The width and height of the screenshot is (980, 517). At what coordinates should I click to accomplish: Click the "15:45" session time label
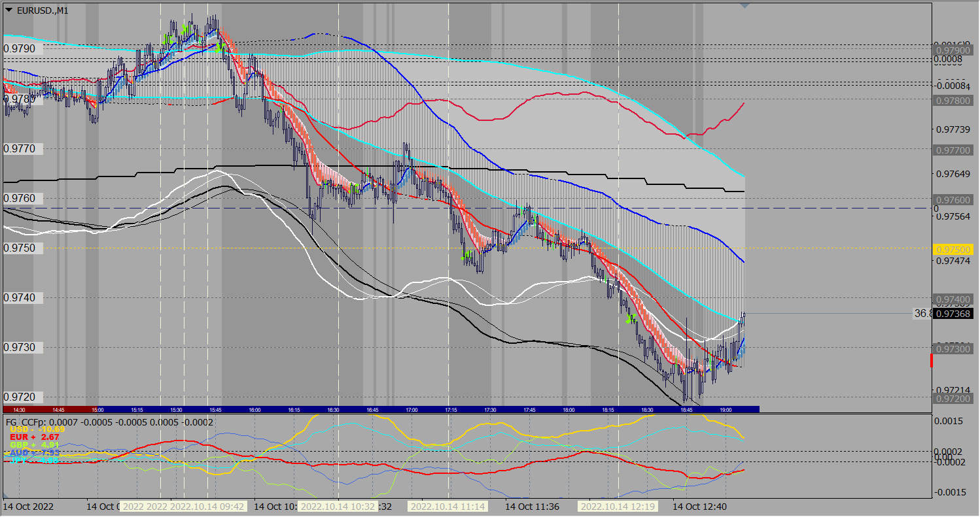coord(215,410)
